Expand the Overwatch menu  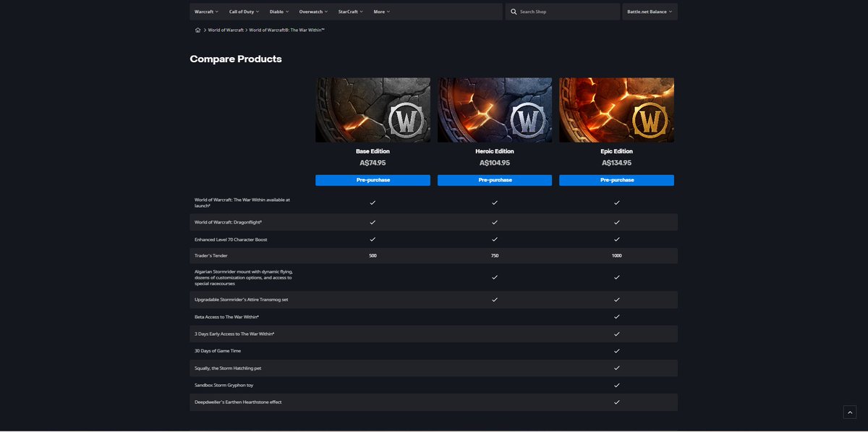click(x=313, y=12)
